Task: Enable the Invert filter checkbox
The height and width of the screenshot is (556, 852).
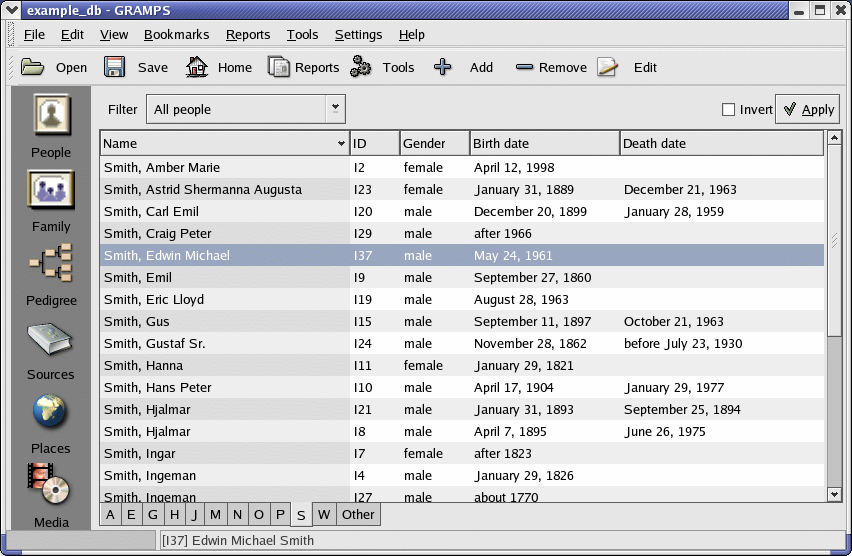Action: [728, 110]
